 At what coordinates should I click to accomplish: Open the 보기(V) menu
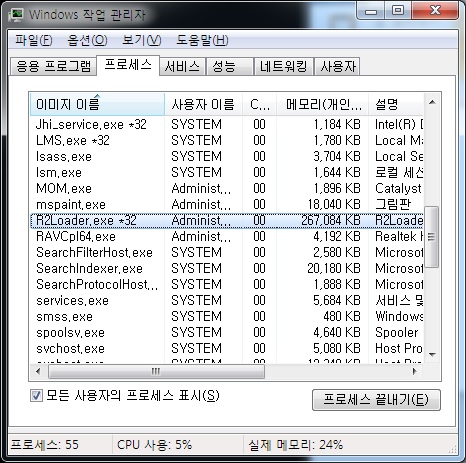point(142,40)
